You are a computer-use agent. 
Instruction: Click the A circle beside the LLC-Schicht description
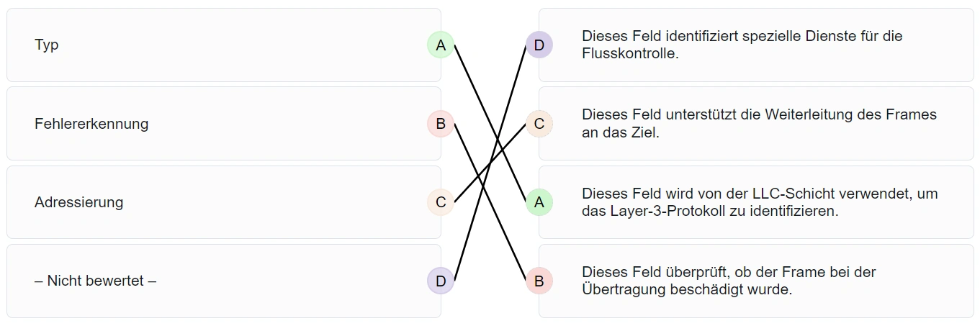pos(539,202)
